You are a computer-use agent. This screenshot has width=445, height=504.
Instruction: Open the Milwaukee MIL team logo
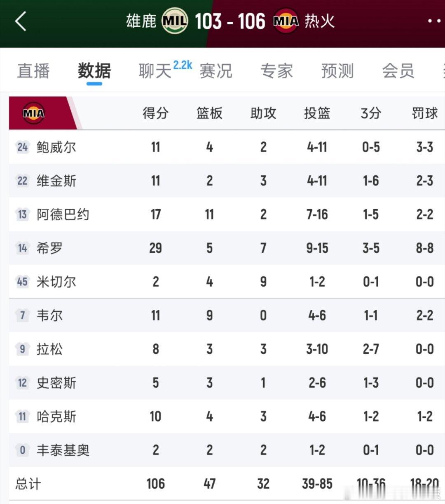[175, 21]
